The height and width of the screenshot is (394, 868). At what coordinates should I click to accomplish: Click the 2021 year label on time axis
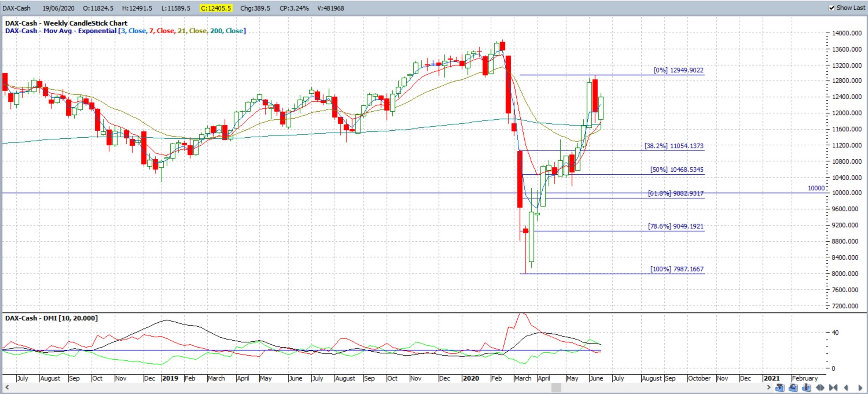771,378
